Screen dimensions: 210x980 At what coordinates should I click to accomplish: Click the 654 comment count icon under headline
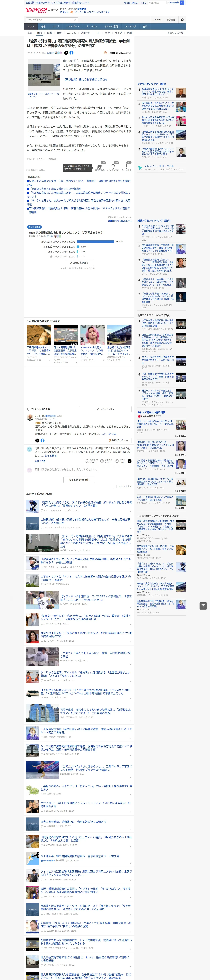[x=51, y=53]
